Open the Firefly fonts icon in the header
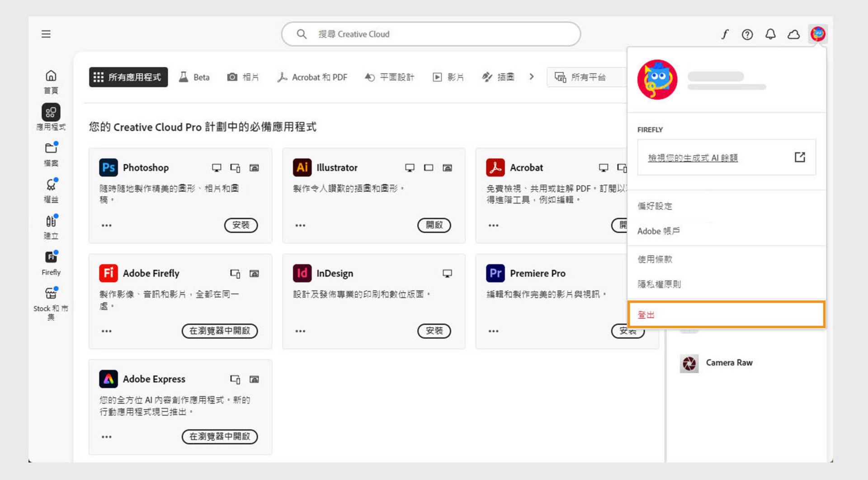Screen dimensions: 868x480 [x=725, y=34]
